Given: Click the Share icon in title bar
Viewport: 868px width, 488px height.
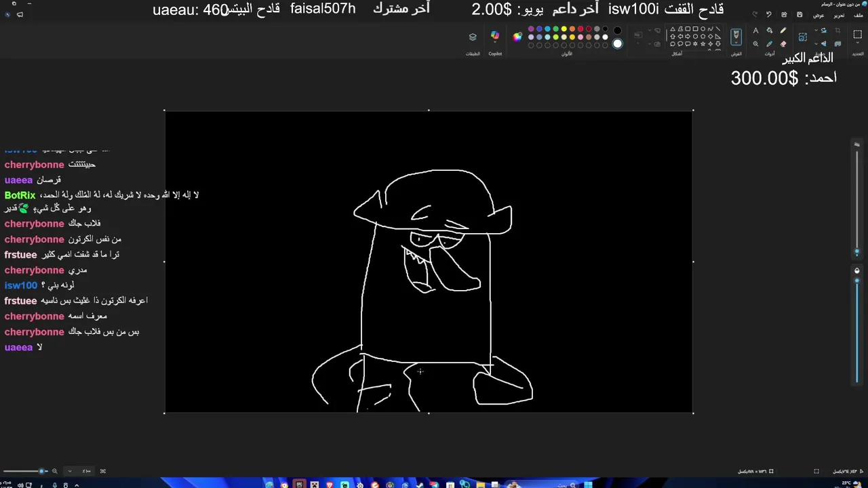Looking at the screenshot, I should click(784, 14).
